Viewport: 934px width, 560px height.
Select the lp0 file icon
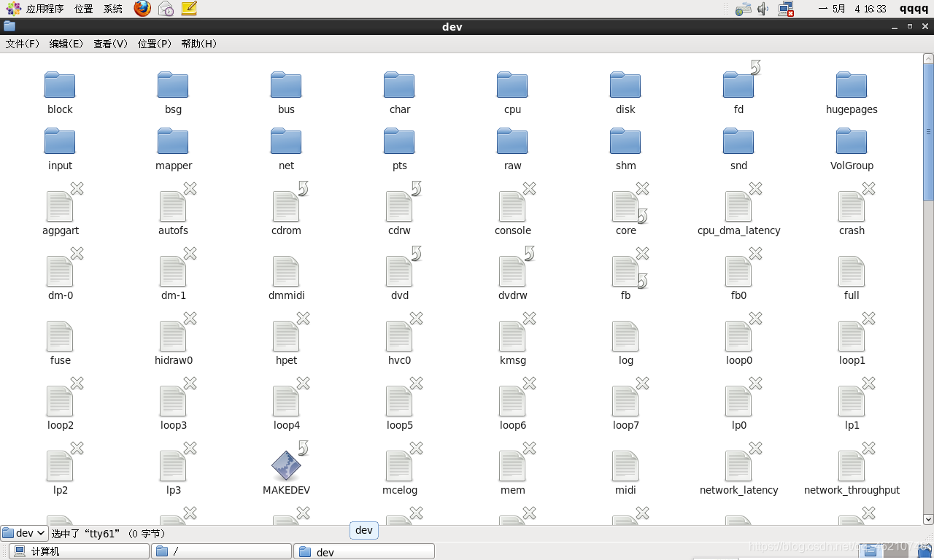[x=738, y=401]
